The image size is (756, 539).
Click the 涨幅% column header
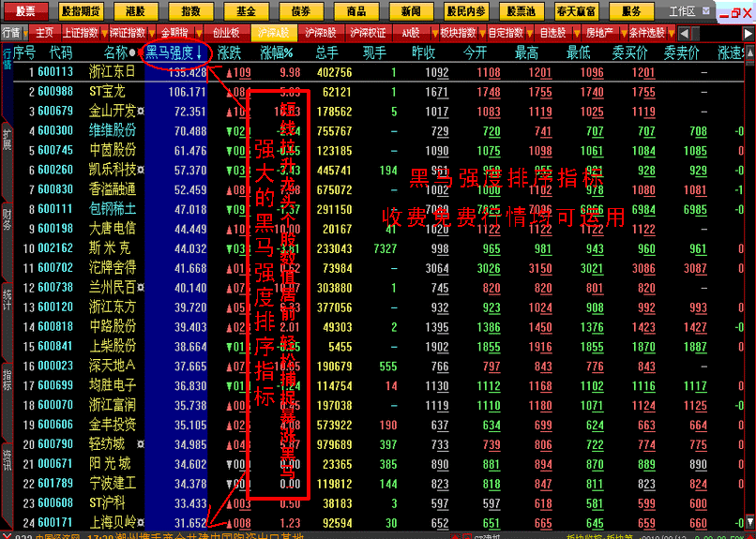point(280,52)
